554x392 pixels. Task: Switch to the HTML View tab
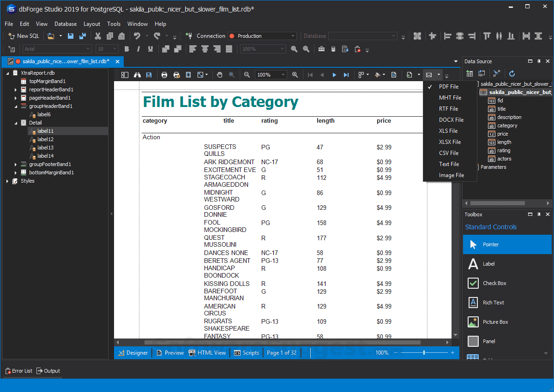click(x=208, y=353)
